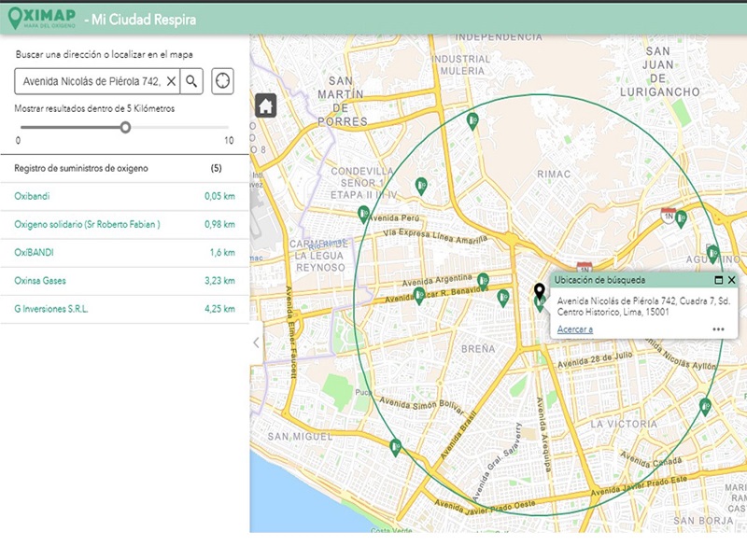
Task: Adjust the 5 kilometer radius slider handle
Action: coord(125,127)
